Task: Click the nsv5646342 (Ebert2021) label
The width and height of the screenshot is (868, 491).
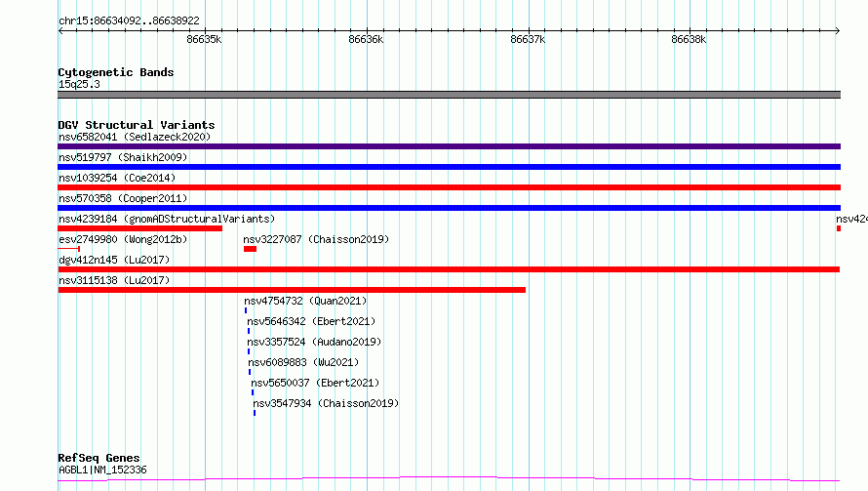Action: [311, 321]
